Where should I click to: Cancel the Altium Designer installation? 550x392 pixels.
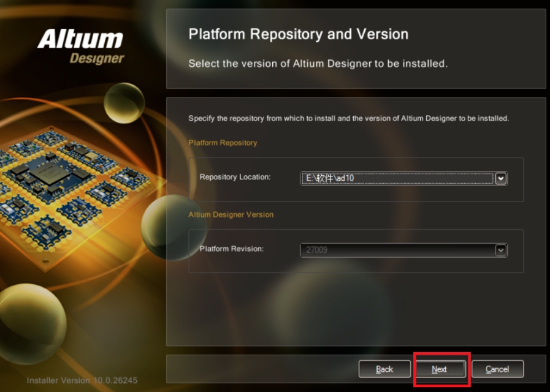point(497,369)
